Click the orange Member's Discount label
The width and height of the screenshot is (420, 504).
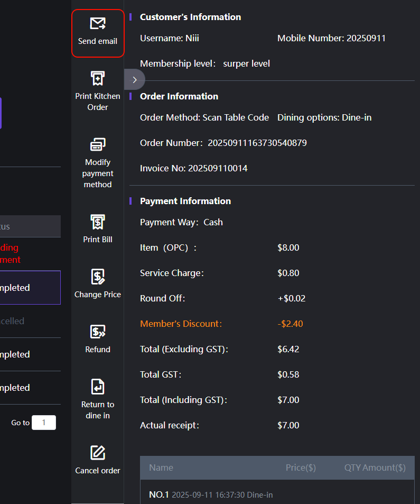(x=181, y=324)
